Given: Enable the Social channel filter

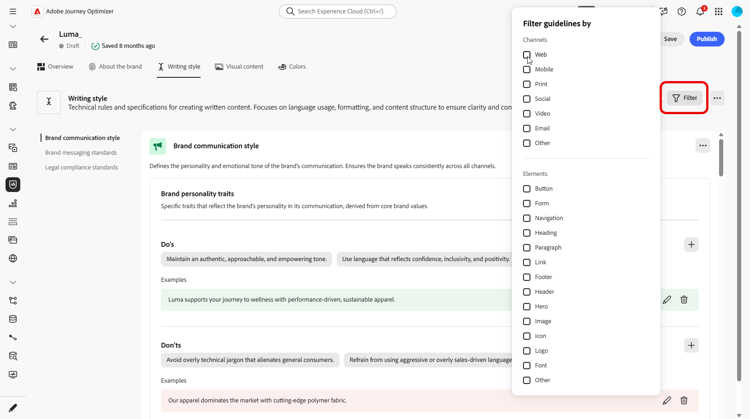Looking at the screenshot, I should tap(527, 99).
